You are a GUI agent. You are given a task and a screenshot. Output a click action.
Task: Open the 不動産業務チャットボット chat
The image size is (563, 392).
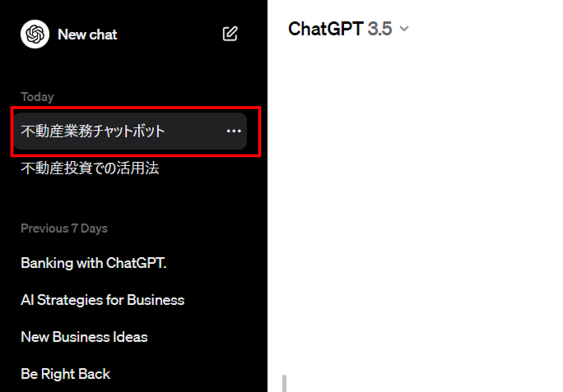[x=130, y=131]
